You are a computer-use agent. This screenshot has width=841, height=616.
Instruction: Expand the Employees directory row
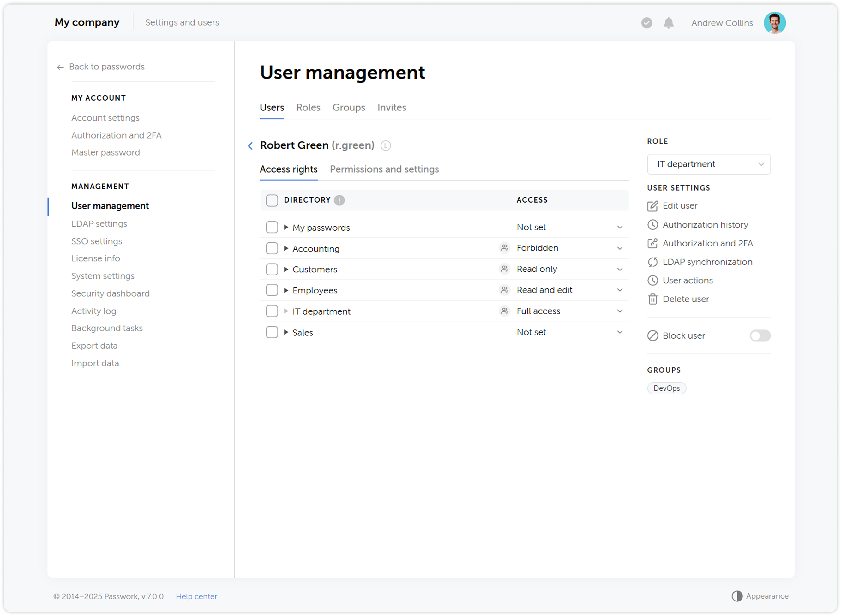click(286, 290)
